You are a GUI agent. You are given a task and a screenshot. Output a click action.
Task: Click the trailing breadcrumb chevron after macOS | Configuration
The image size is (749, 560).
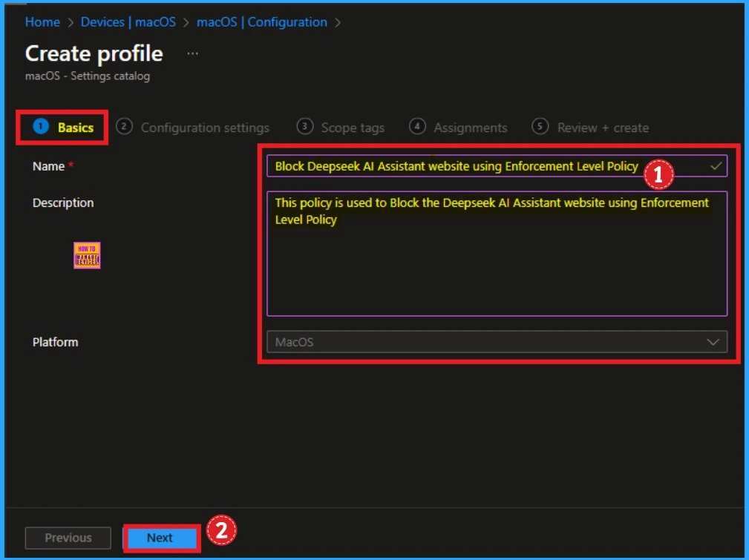coord(338,22)
